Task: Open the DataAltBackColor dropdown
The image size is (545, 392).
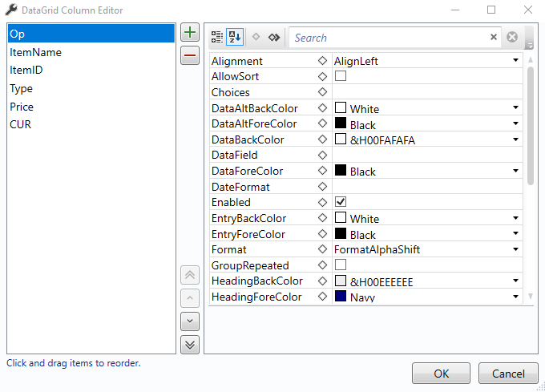Action: pyautogui.click(x=516, y=107)
